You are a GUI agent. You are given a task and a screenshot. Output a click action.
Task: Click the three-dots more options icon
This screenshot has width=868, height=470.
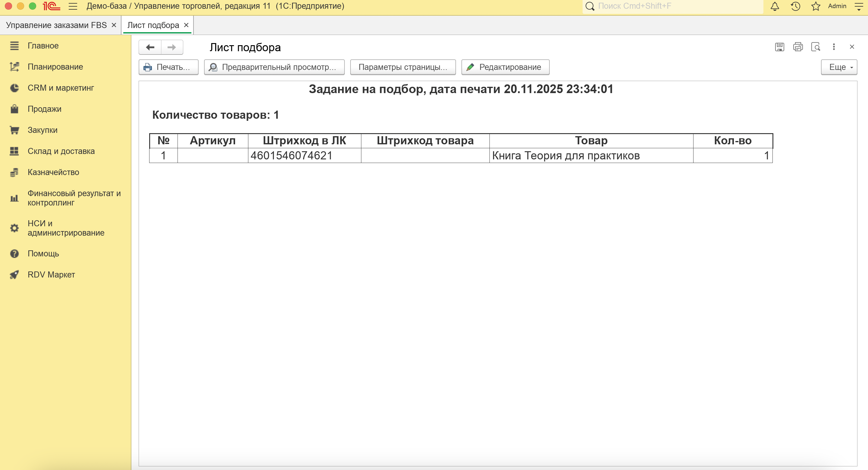tap(834, 47)
